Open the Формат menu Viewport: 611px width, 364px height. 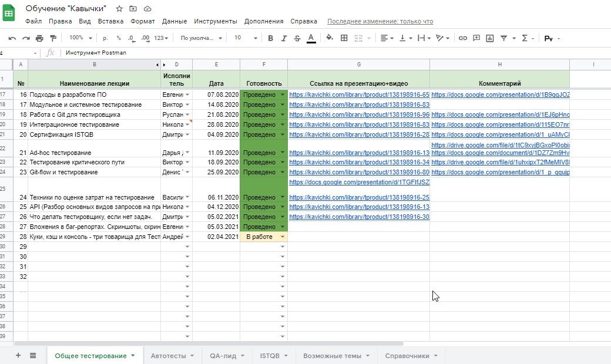(x=143, y=21)
